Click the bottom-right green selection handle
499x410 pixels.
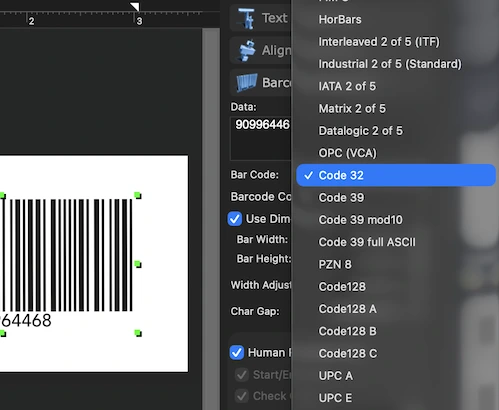[138, 333]
